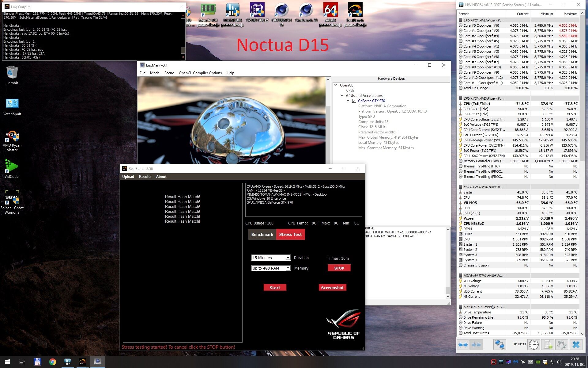Open the taskbar clock showing 20:56

(575, 362)
